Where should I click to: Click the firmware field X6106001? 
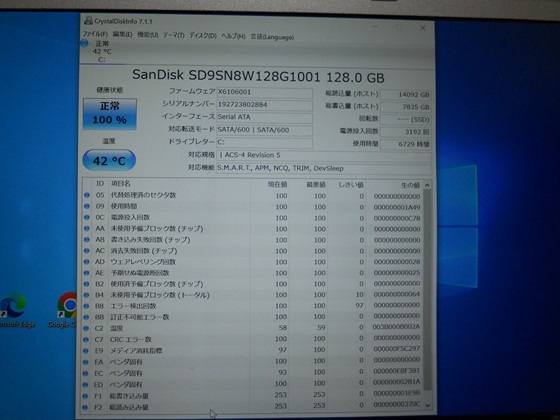(264, 92)
